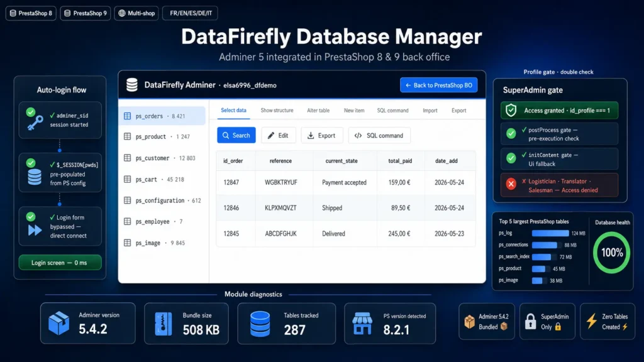644x362 pixels.
Task: Click the table icon beside ps_orders
Action: (127, 116)
